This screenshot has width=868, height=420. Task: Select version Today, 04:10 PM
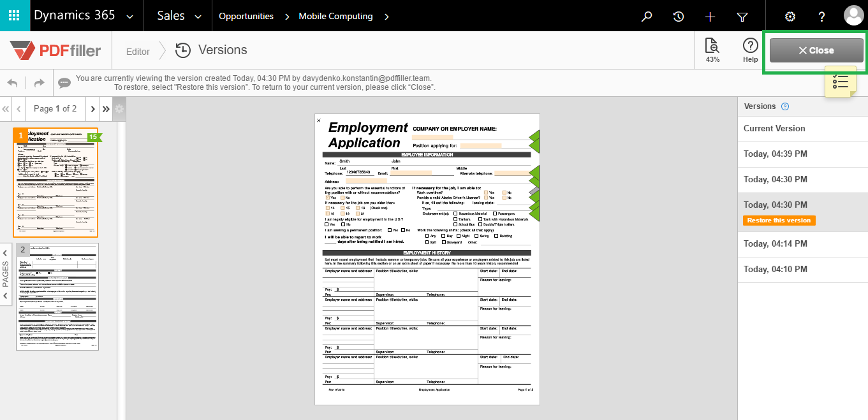click(x=802, y=269)
